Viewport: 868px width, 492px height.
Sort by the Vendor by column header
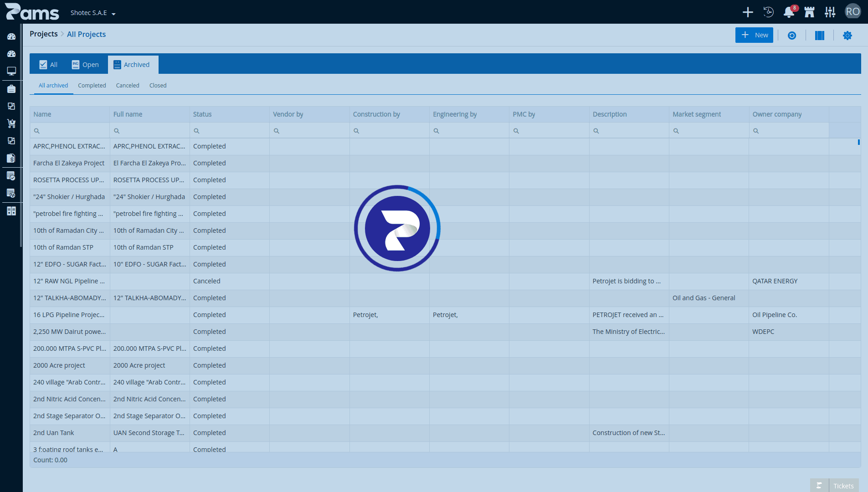tap(309, 114)
